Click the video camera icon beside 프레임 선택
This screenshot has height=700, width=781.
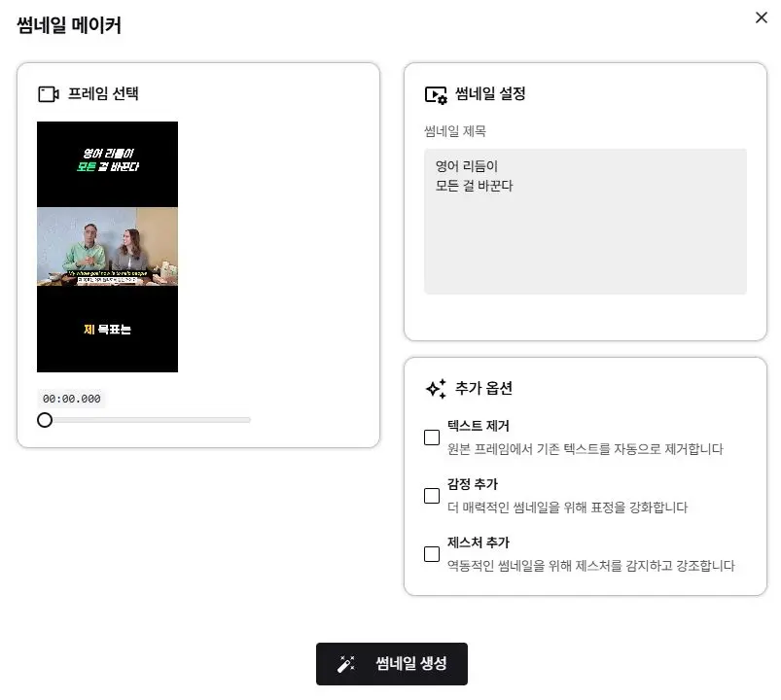[49, 94]
